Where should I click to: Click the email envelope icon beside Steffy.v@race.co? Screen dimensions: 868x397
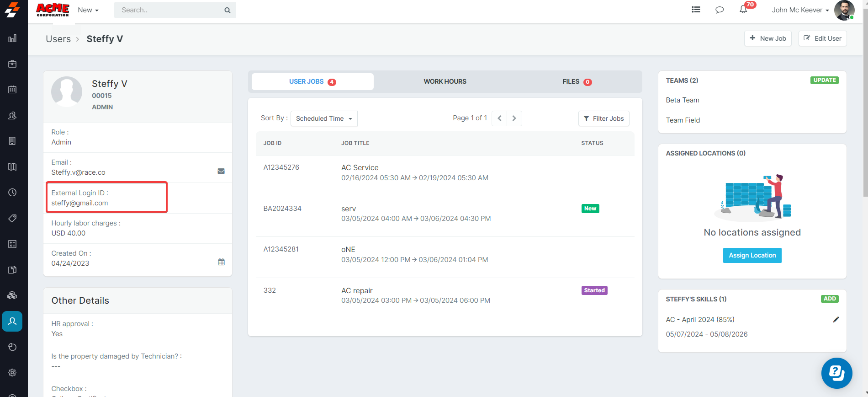(221, 171)
